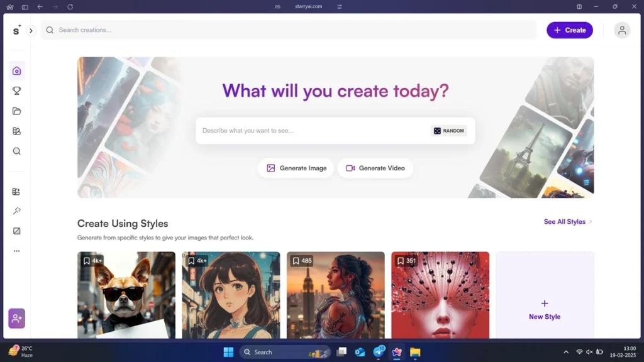Open the image editor slash-square icon
This screenshot has height=362, width=644.
(x=16, y=231)
